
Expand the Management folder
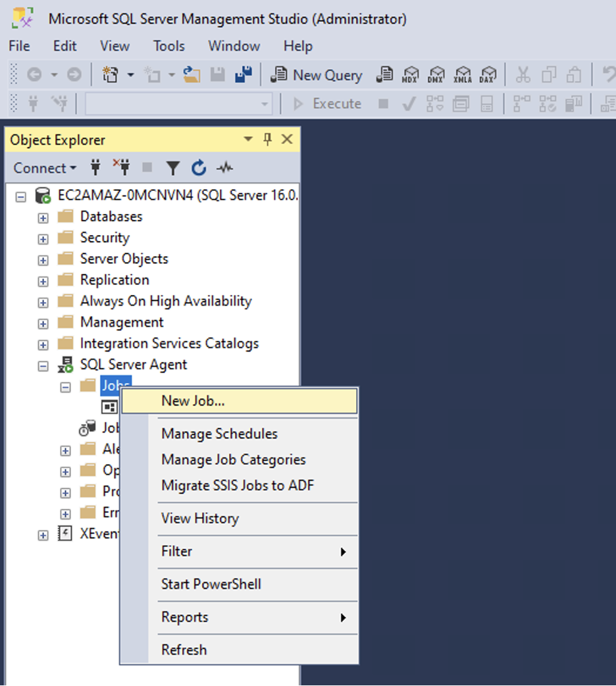click(x=43, y=324)
